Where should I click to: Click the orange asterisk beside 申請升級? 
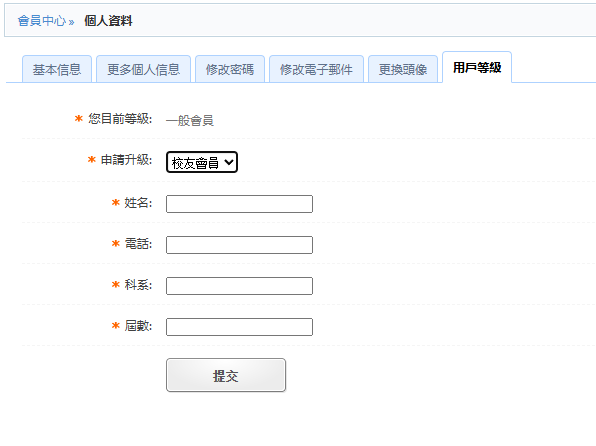click(92, 159)
